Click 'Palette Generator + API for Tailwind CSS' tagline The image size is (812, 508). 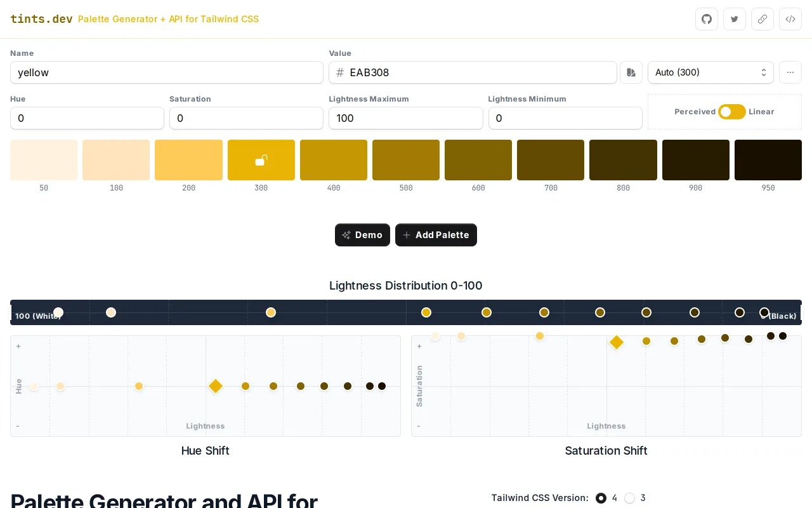(x=168, y=19)
